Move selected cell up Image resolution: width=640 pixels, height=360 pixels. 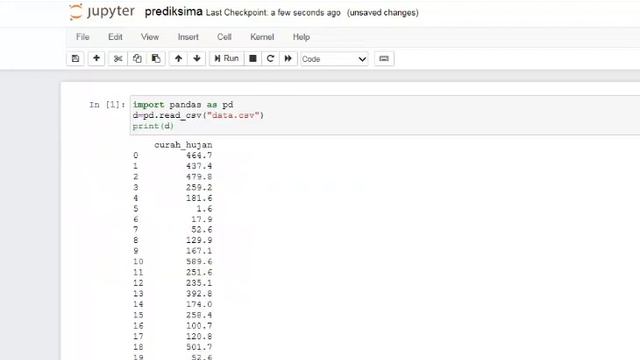click(178, 58)
